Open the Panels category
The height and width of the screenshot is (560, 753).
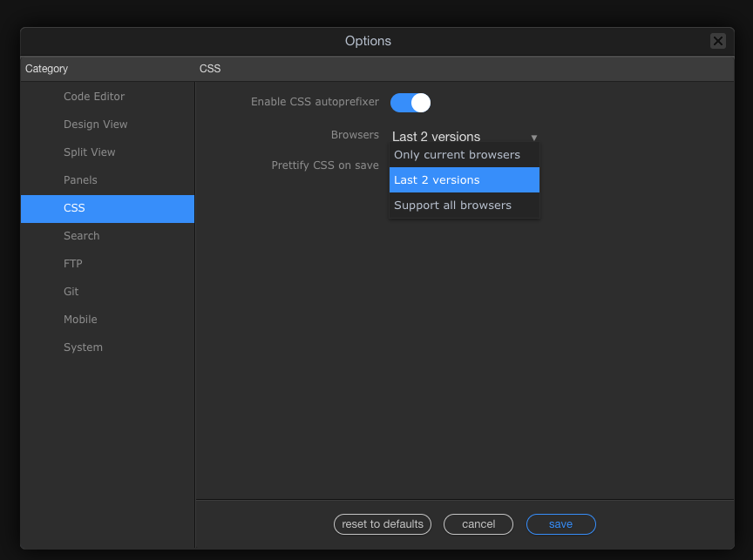(80, 180)
